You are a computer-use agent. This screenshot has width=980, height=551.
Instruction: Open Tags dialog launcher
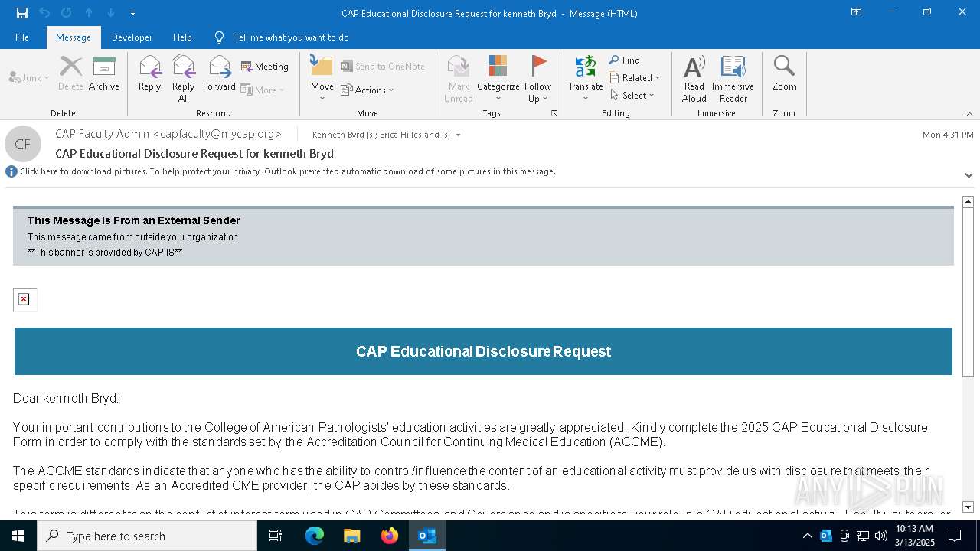coord(554,113)
